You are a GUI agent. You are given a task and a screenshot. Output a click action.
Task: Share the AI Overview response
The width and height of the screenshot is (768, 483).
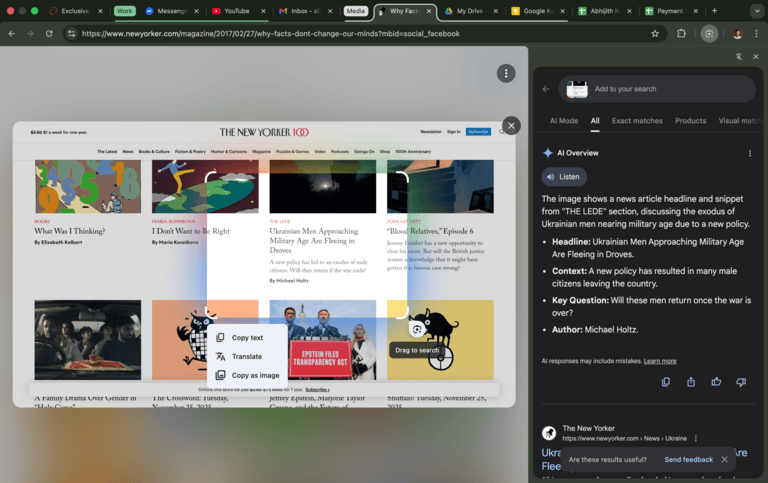(691, 382)
